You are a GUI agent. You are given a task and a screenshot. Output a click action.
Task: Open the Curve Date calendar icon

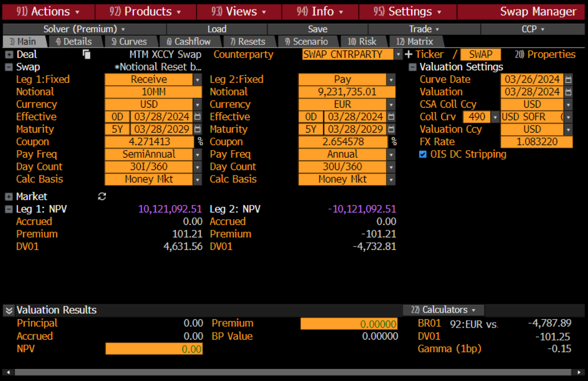(569, 79)
